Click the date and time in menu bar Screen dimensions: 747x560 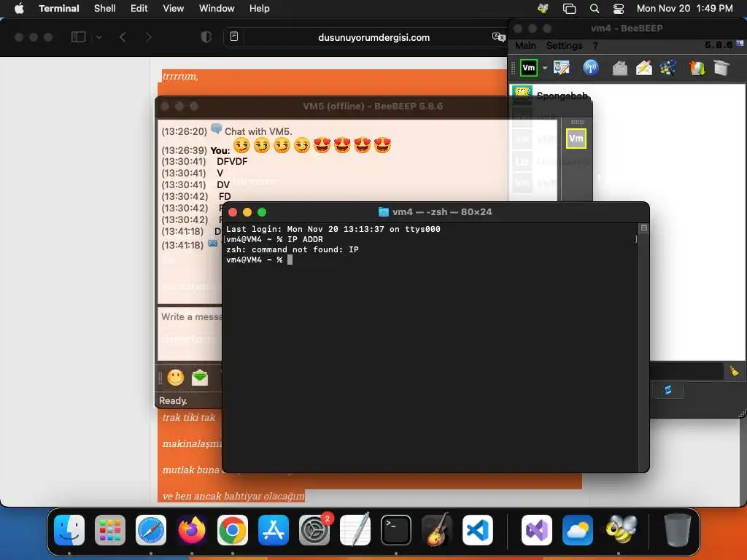684,9
